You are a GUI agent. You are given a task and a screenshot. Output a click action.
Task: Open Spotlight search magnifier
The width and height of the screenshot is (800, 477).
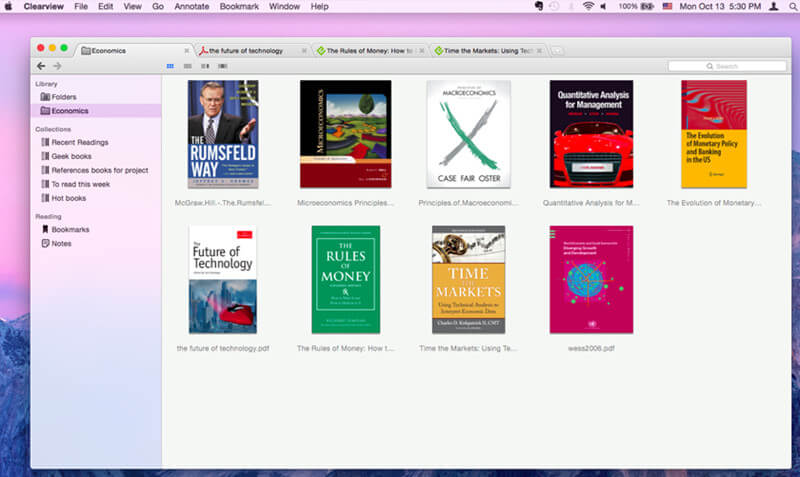794,6
